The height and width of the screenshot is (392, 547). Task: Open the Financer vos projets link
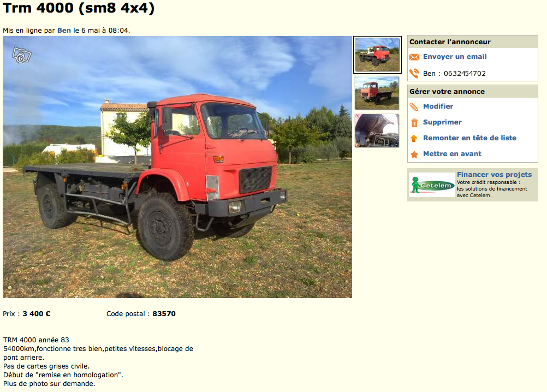click(x=495, y=174)
